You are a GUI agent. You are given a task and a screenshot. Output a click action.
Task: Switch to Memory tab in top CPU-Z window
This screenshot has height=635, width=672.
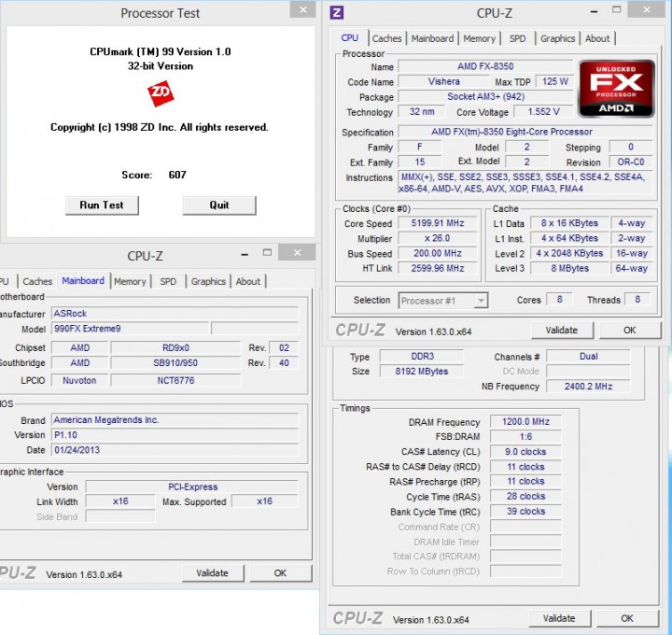click(x=479, y=38)
